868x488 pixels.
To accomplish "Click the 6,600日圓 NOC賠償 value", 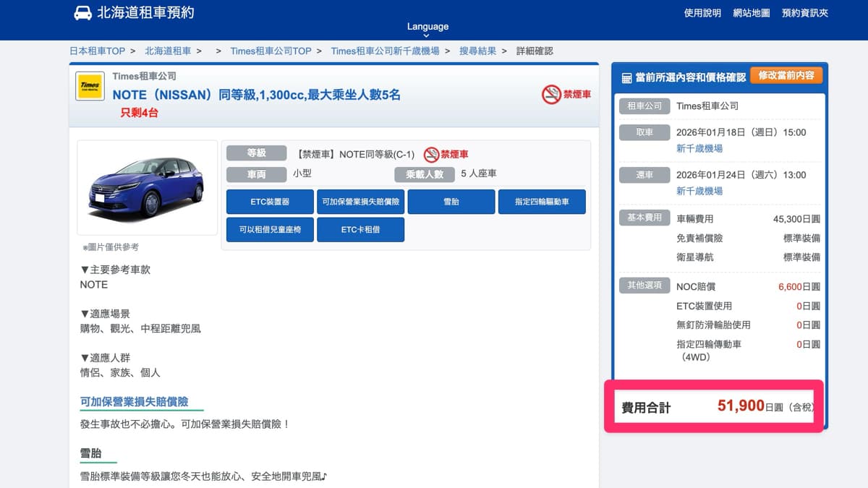I will [x=799, y=286].
